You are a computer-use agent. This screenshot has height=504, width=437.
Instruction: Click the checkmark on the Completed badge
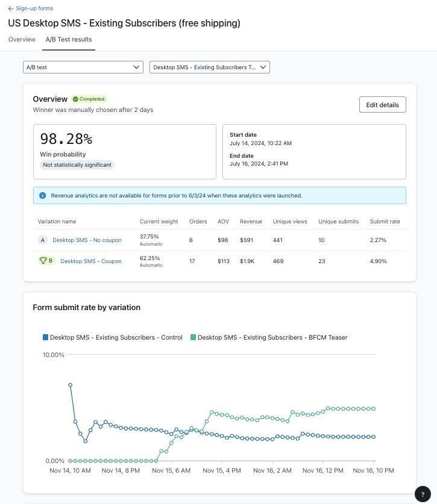coord(76,99)
